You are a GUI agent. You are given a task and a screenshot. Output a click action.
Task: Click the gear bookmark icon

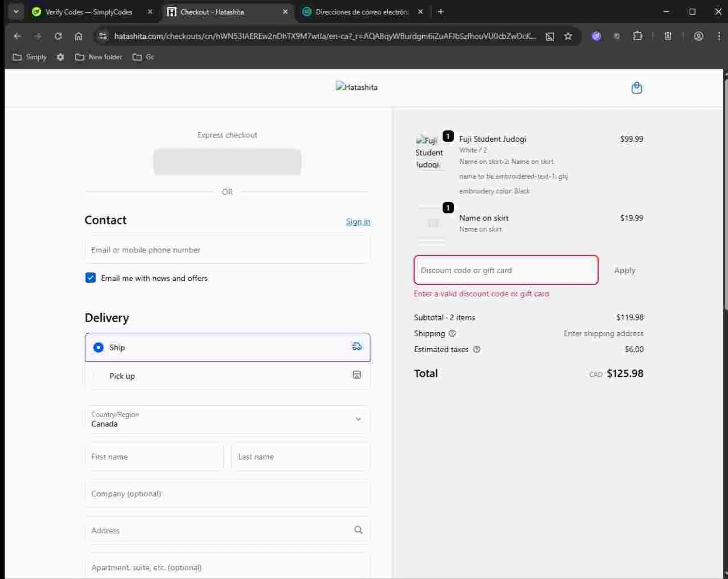(x=60, y=57)
